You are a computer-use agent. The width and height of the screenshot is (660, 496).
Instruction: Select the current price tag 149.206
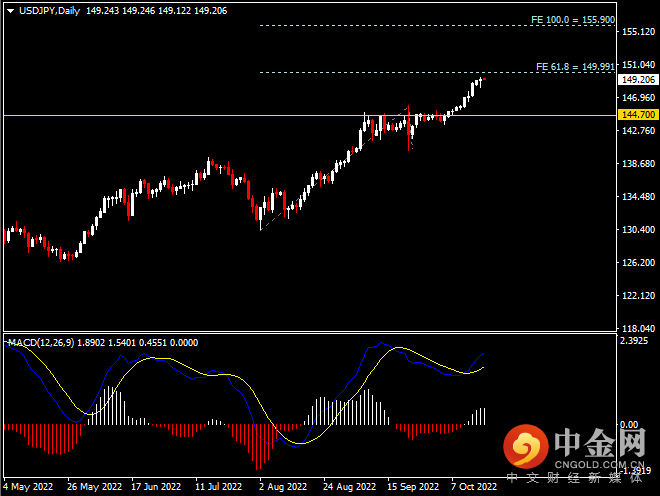tap(638, 80)
